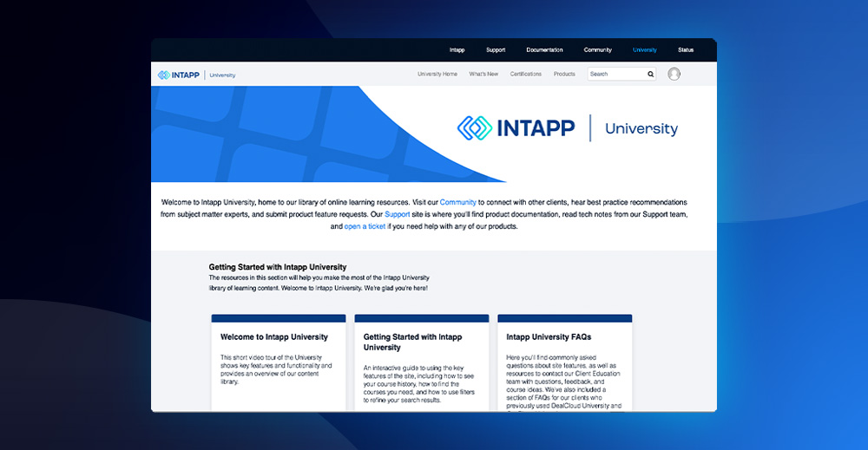Click text 'Here you'll find commonly asked'

click(x=551, y=358)
